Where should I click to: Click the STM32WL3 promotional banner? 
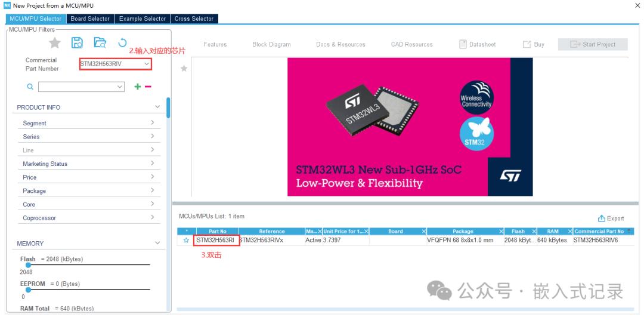pos(410,127)
